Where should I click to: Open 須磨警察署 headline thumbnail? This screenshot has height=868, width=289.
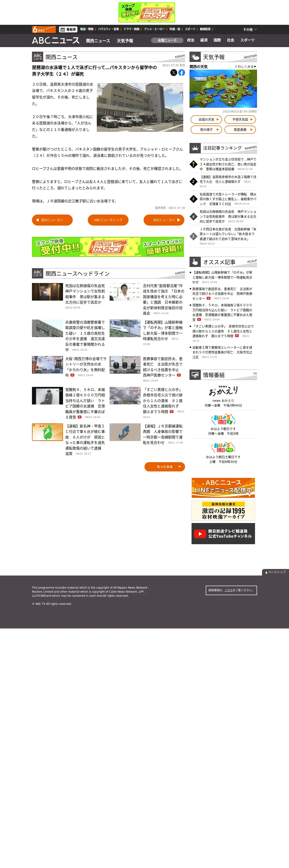coord(47,328)
